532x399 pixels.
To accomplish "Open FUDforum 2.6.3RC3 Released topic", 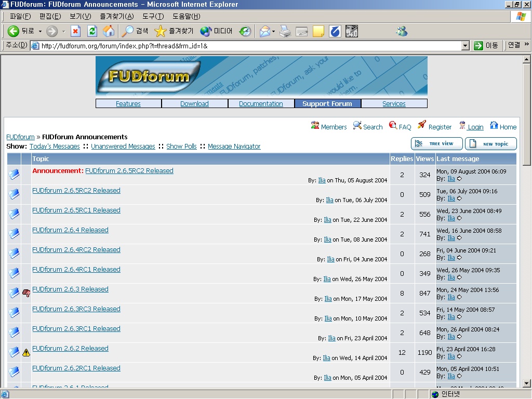I will tap(76, 309).
